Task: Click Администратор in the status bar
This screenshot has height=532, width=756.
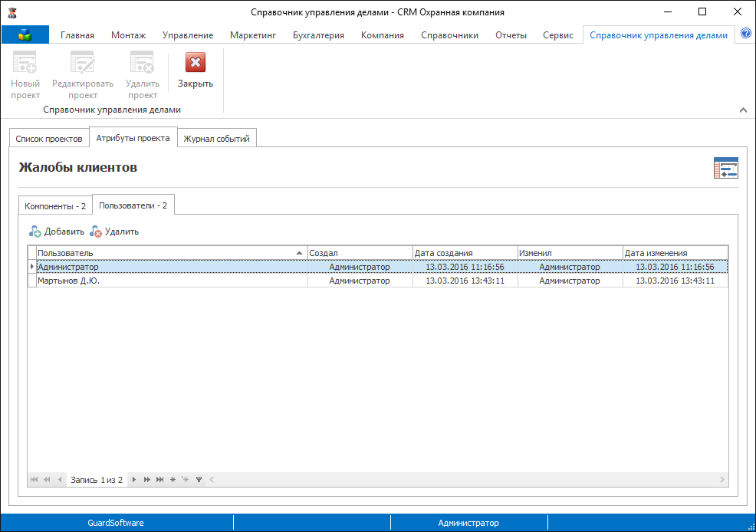Action: (468, 523)
